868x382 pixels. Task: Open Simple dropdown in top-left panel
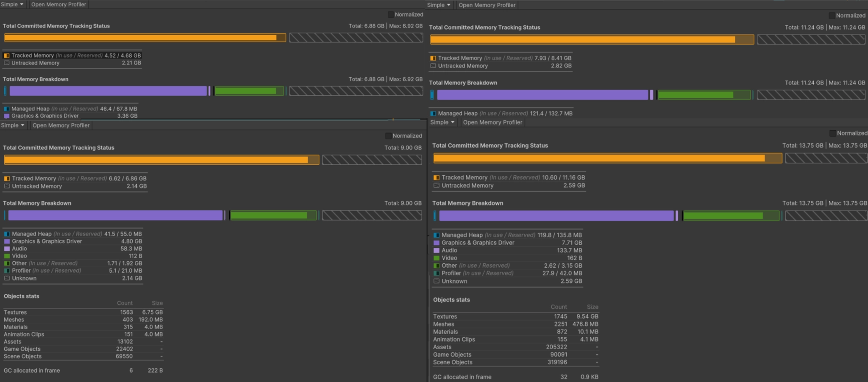pyautogui.click(x=13, y=4)
